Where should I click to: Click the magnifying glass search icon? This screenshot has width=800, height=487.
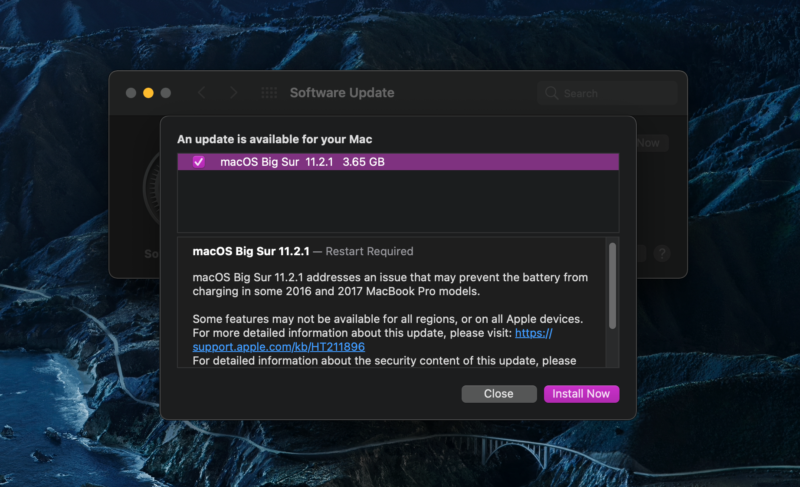click(x=551, y=93)
